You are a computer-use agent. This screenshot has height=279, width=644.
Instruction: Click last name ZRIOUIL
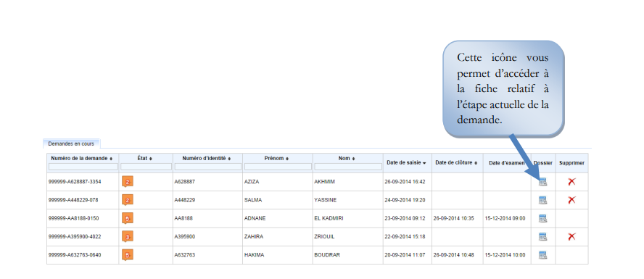click(324, 237)
